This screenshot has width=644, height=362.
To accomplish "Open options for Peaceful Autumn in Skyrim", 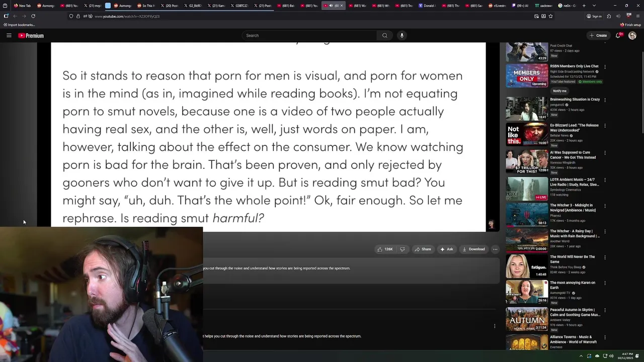I will click(x=605, y=310).
